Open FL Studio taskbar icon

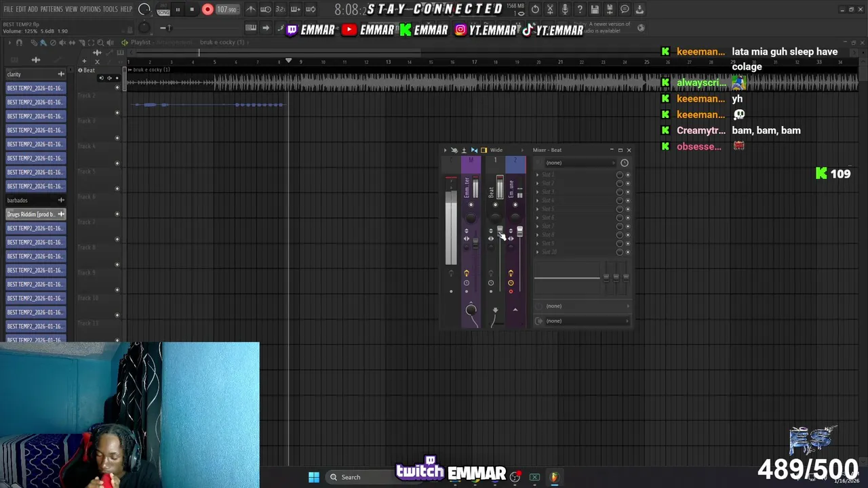coord(554,477)
